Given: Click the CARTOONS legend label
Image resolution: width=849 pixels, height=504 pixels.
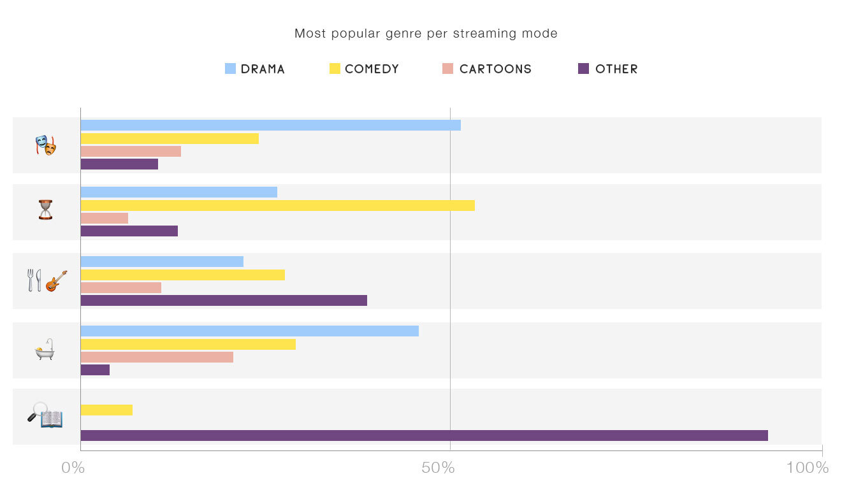Looking at the screenshot, I should [495, 69].
